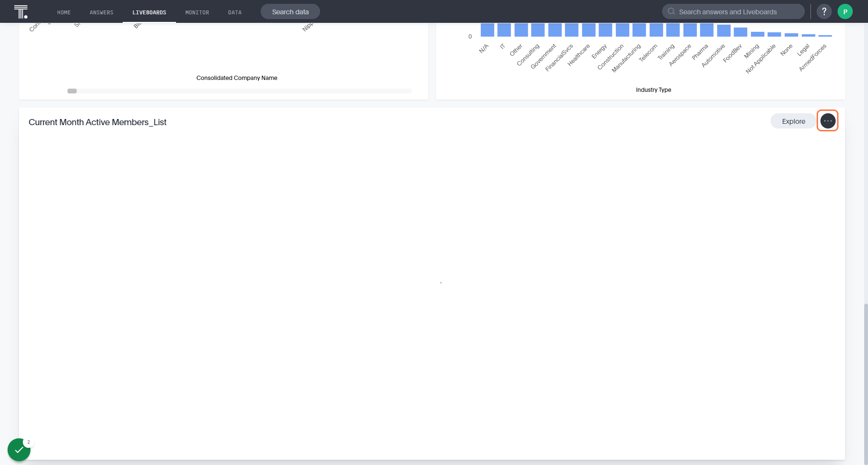This screenshot has height=465, width=868.
Task: Click the Industry Type axis label
Action: [653, 90]
